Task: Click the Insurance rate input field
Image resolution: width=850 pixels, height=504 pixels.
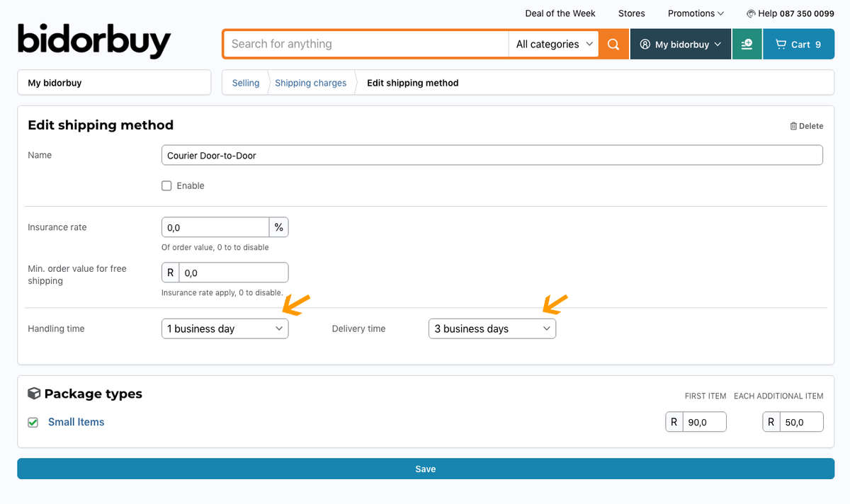Action: pos(215,227)
